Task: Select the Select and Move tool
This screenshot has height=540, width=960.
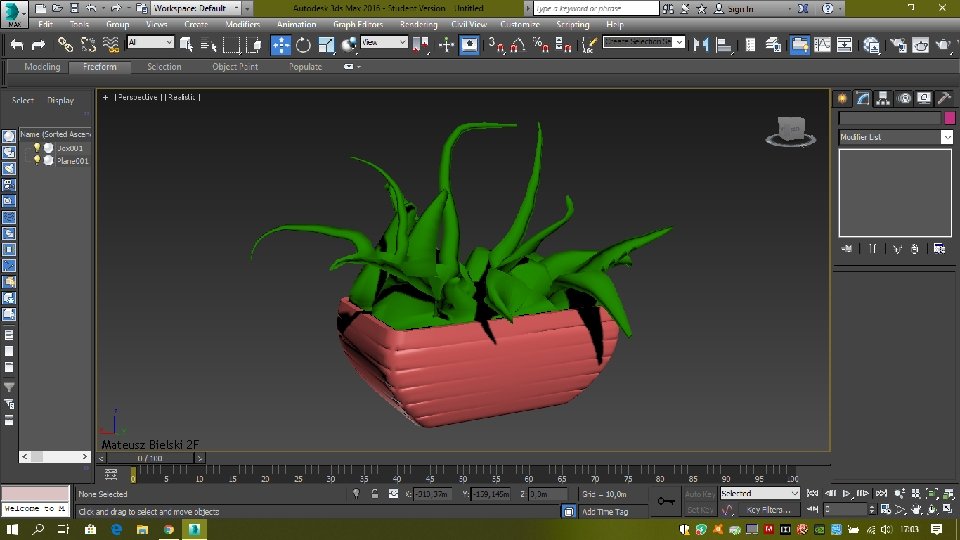Action: 281,45
